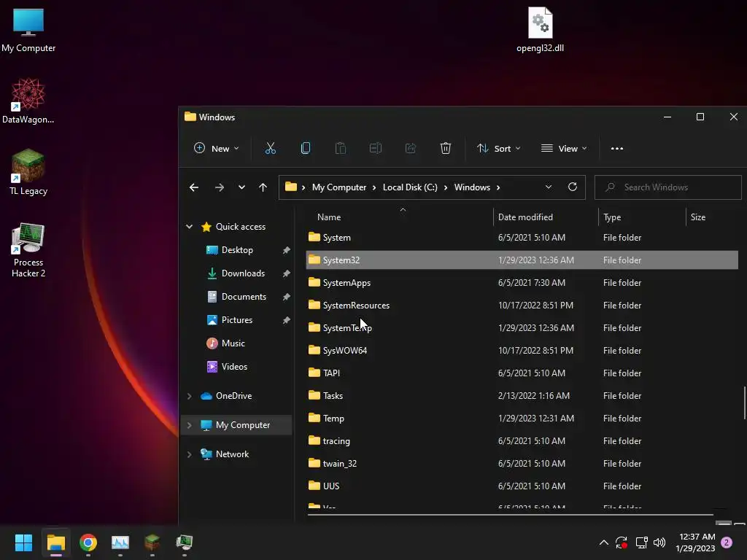Image resolution: width=747 pixels, height=560 pixels.
Task: Select Process Hacker 2 desktop shortcut
Action: (x=28, y=250)
